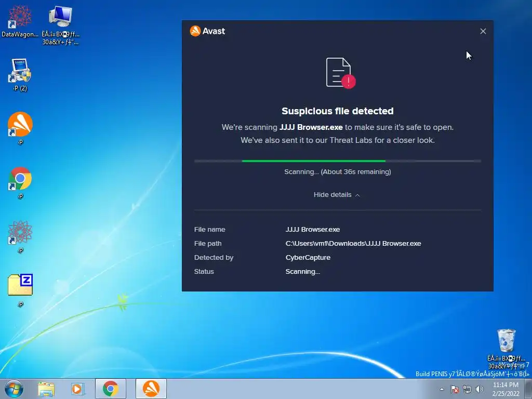This screenshot has width=532, height=399.
Task: Open Windows Media Player from the taskbar
Action: point(77,389)
